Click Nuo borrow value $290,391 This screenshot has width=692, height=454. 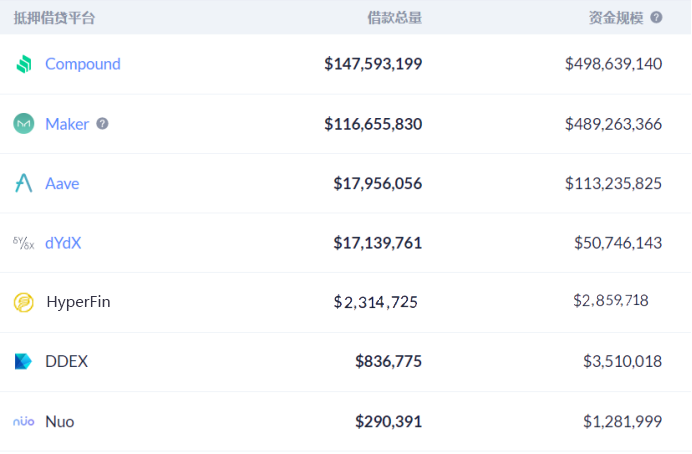pyautogui.click(x=389, y=421)
